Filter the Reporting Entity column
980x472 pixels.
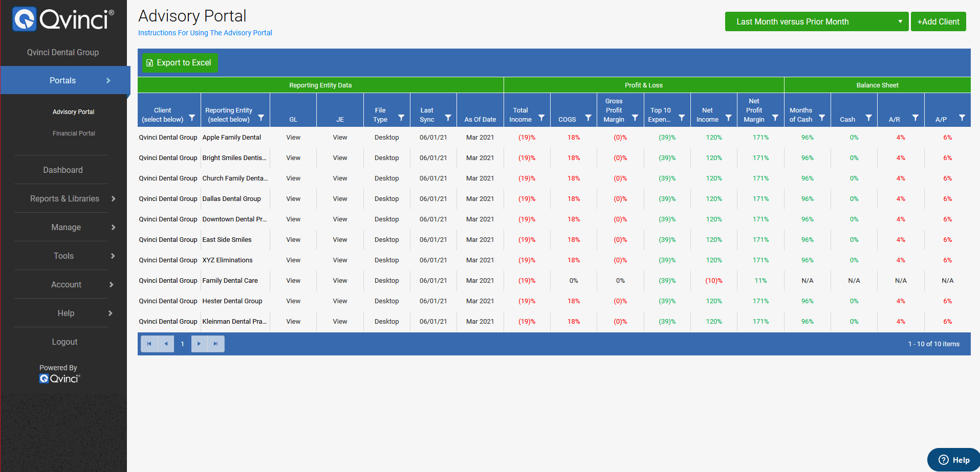click(261, 118)
